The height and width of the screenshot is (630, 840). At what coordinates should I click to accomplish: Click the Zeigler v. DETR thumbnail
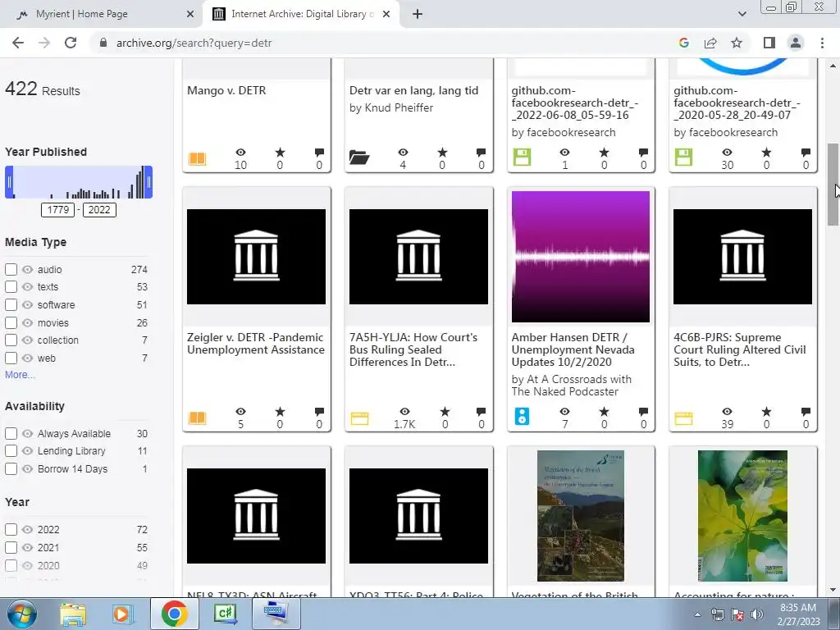point(256,257)
